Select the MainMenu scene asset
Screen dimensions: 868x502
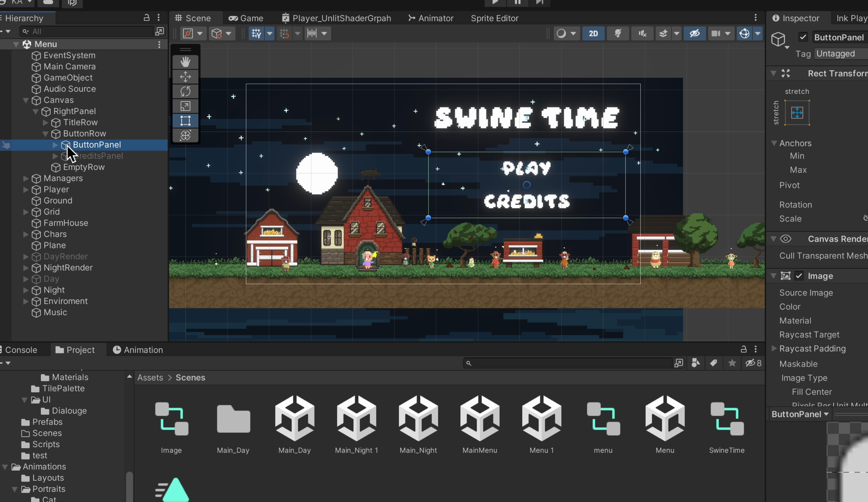480,425
